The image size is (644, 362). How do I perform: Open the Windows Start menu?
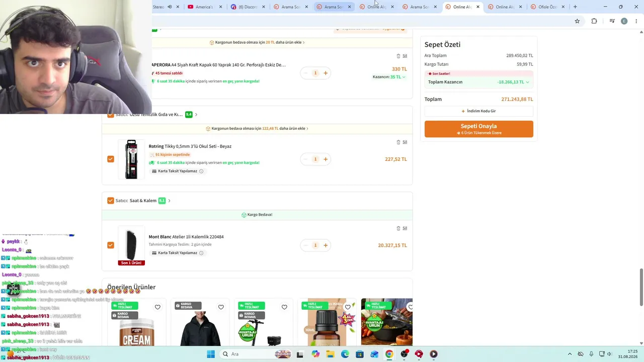211,354
